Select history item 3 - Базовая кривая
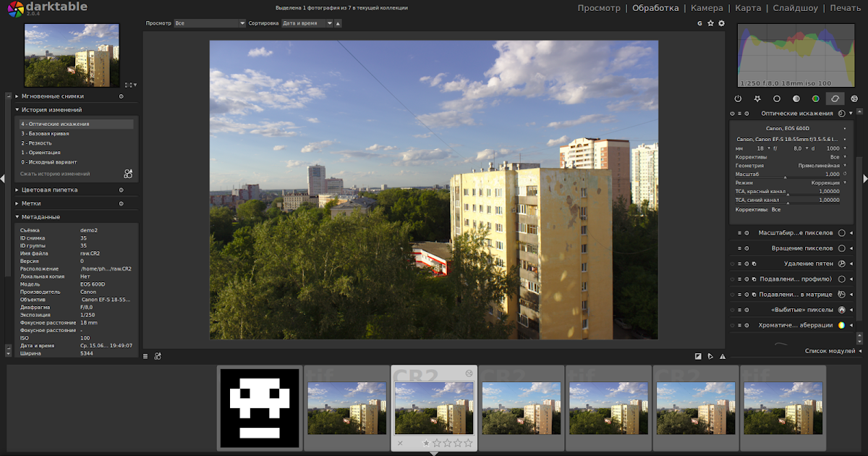This screenshot has height=456, width=868. point(76,133)
